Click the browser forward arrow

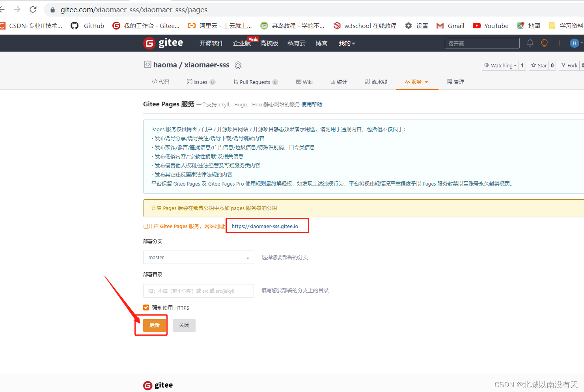17,9
